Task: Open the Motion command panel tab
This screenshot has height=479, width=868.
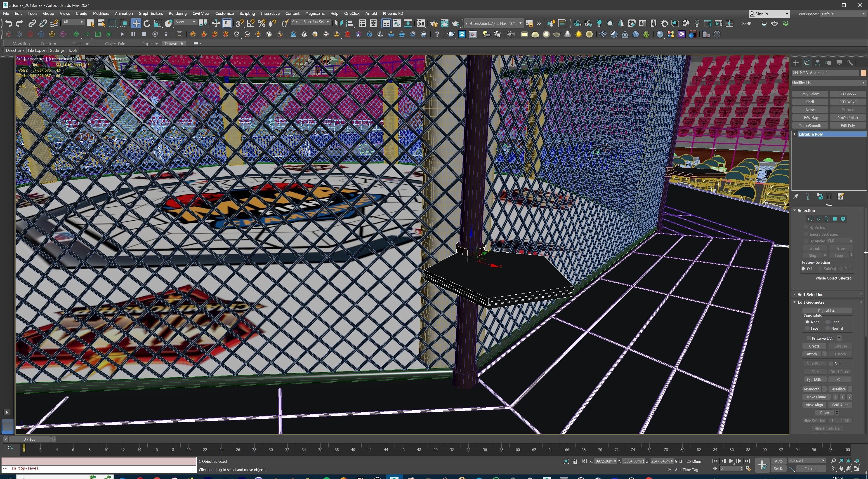Action: click(x=829, y=63)
